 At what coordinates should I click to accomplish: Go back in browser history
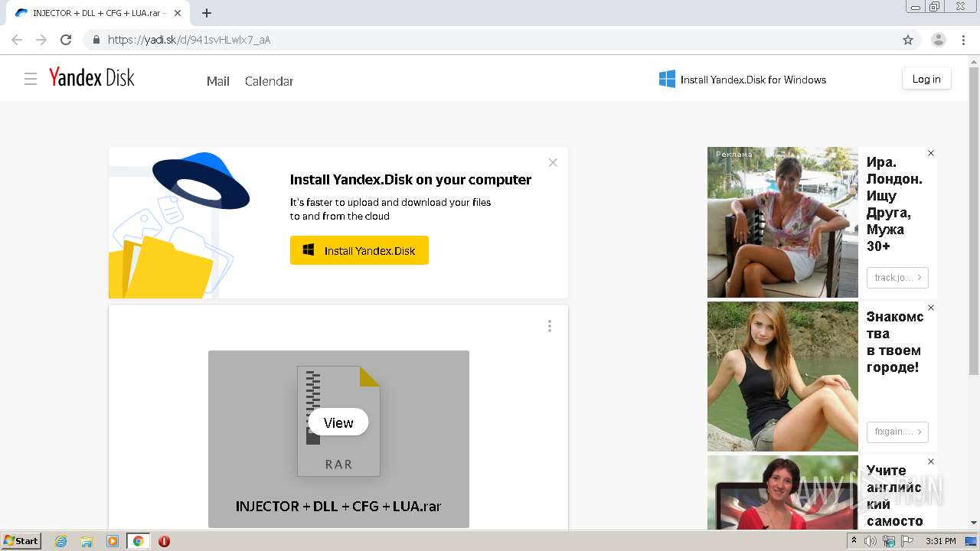click(17, 40)
